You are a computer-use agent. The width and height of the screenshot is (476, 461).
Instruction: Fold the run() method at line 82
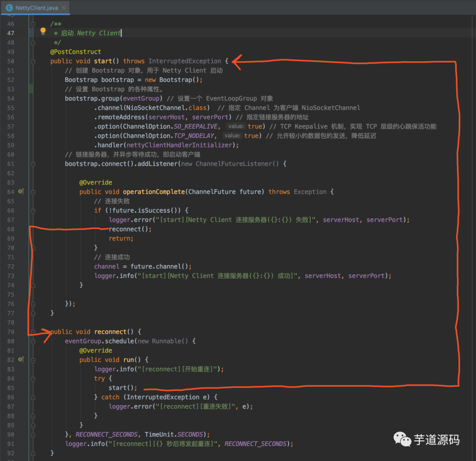[33, 360]
